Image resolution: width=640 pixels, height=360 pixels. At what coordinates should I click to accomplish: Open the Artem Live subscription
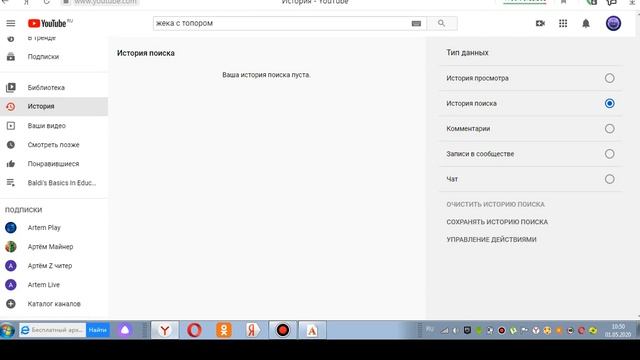(44, 284)
